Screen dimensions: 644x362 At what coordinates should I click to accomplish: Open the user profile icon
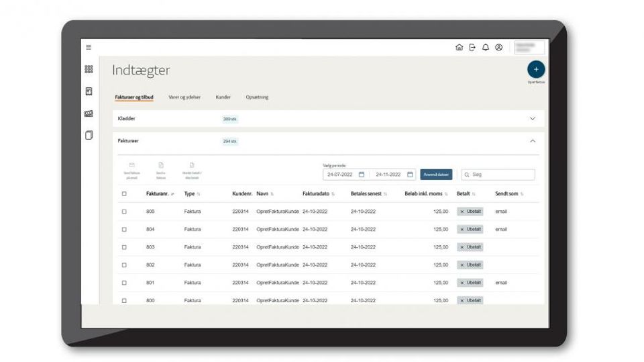(x=498, y=47)
